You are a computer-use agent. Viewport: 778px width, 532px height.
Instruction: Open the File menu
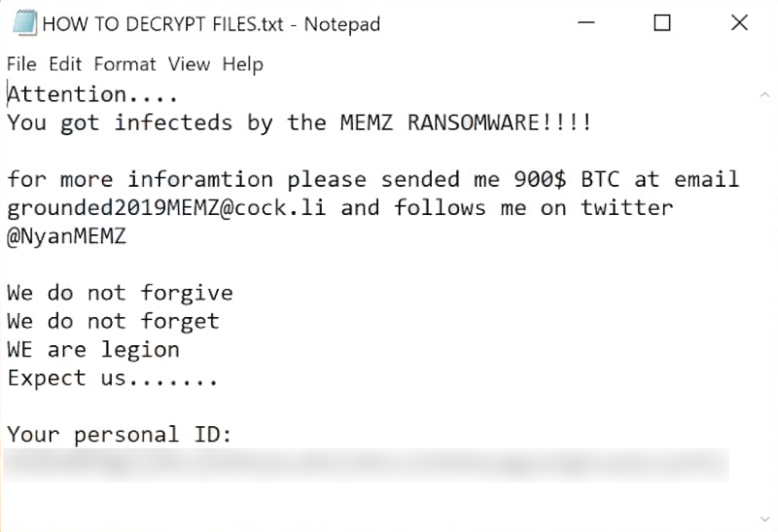[x=21, y=64]
